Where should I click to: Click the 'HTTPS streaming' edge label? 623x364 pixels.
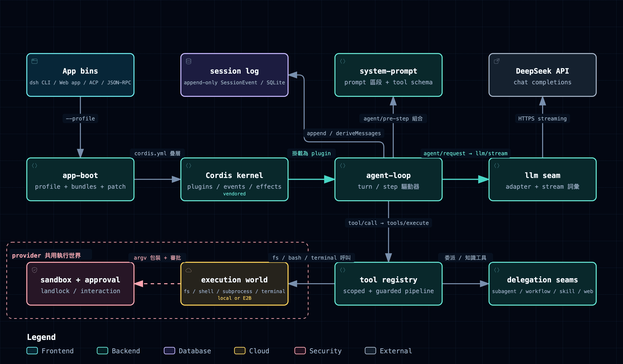click(x=542, y=119)
